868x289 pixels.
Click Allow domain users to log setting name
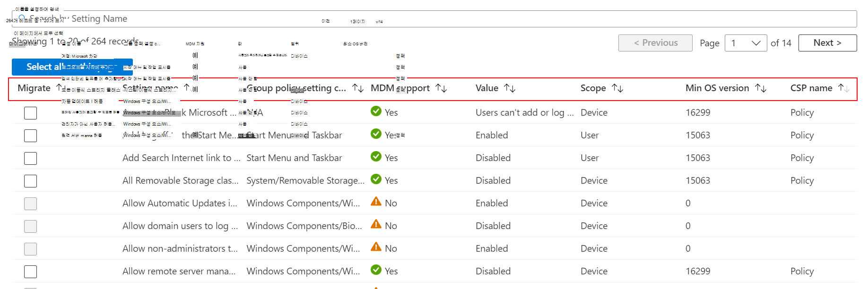[x=180, y=226]
